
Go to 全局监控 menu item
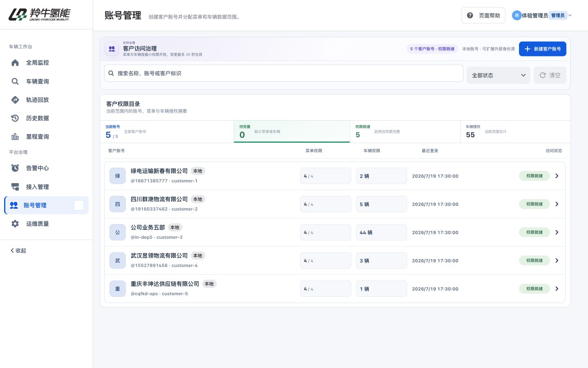tap(47, 63)
